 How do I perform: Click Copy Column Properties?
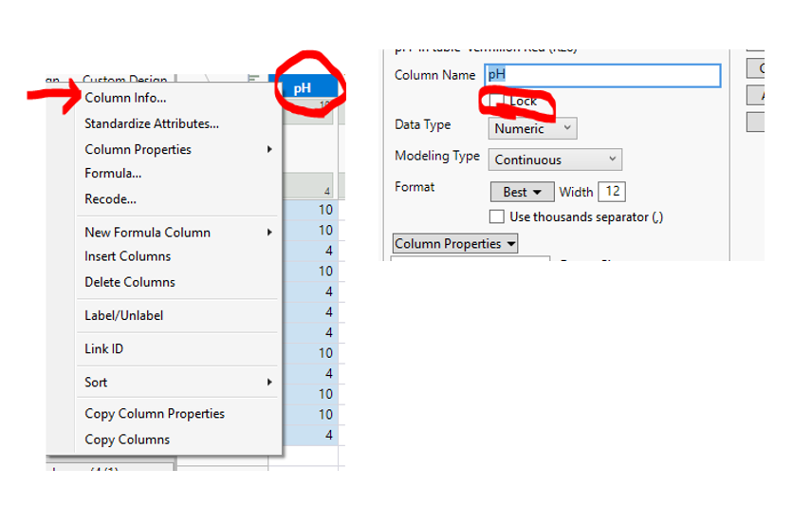[x=155, y=414]
